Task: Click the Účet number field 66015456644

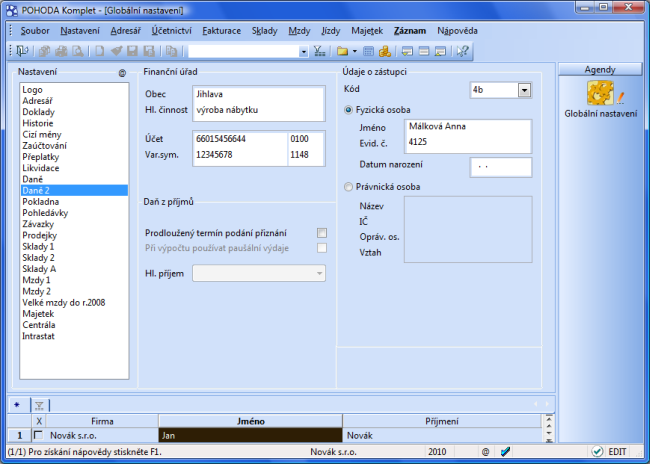Action: coord(240,139)
